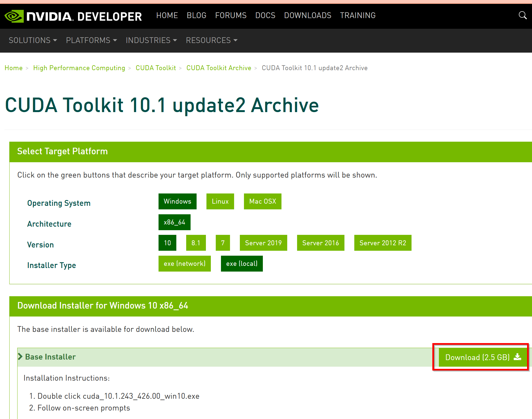Viewport: 532px width, 419px height.
Task: Select Mac OSX as operating system
Action: point(263,201)
